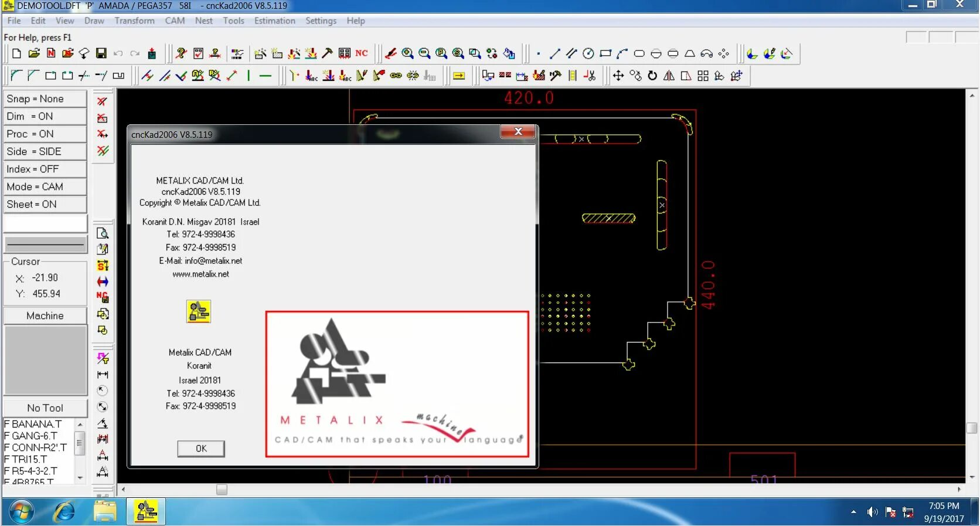Click the horizontal scrollbar thumb below canvas

coord(222,490)
